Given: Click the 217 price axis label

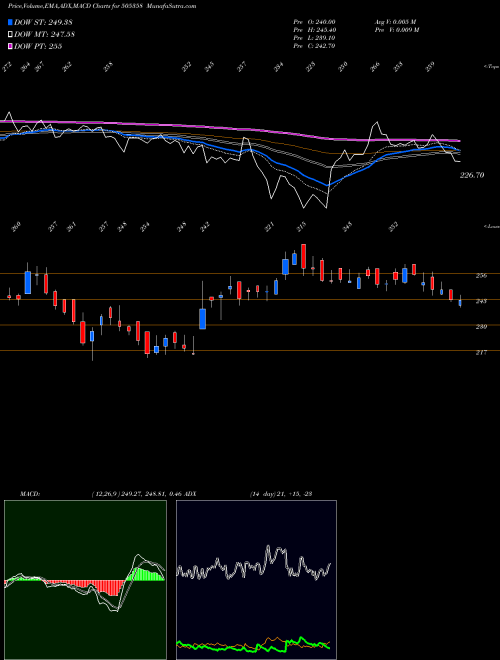Looking at the screenshot, I should pyautogui.click(x=481, y=352).
